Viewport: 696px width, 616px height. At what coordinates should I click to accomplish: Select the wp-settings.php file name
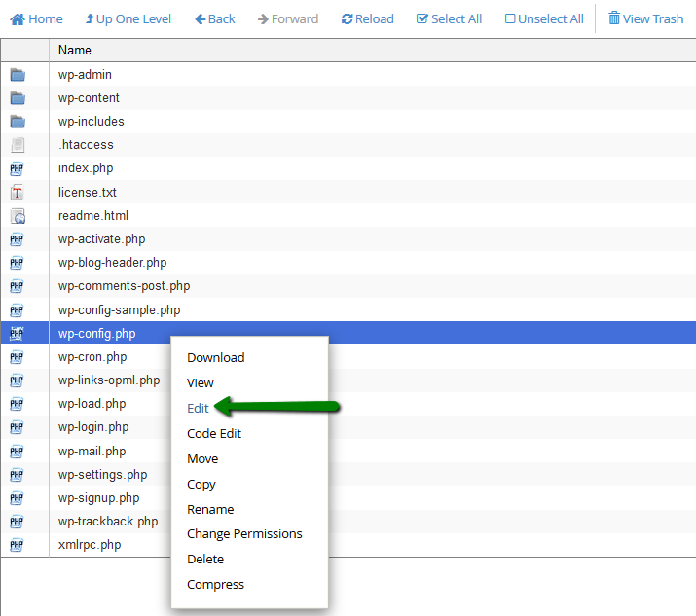[x=102, y=475]
